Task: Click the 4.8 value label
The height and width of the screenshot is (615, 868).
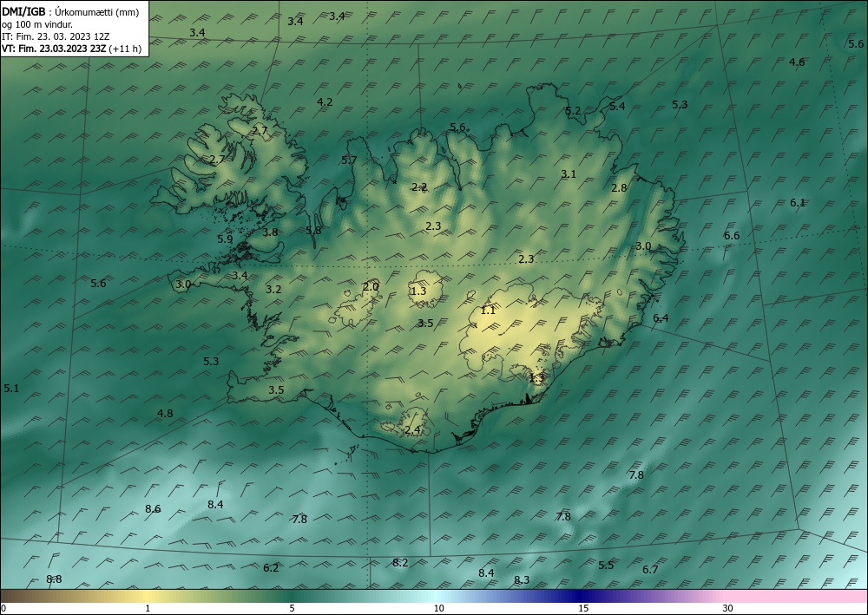Action: (x=165, y=413)
